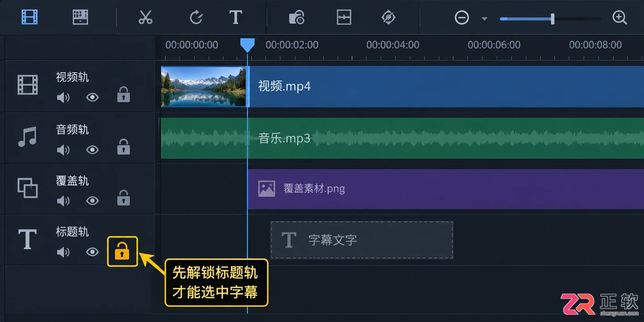Mute the 音频轨 track speaker
The width and height of the screenshot is (644, 322).
pos(64,149)
